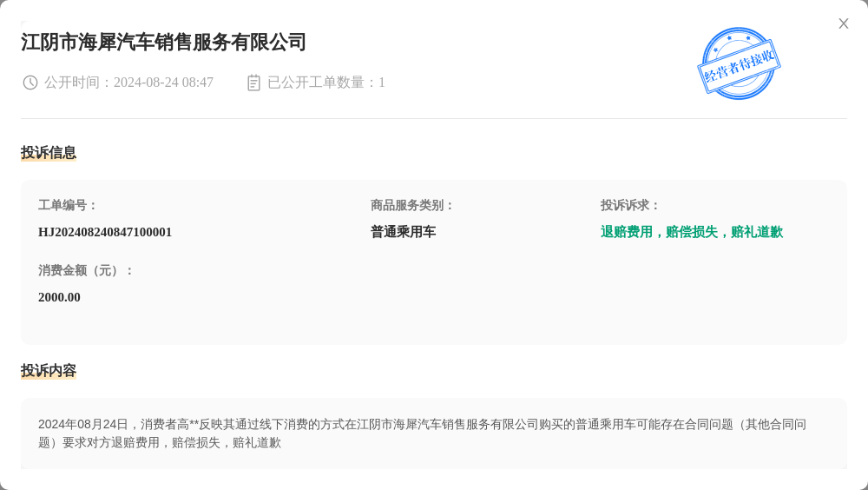Select work order number HJ202408240847100001
Screen dimensions: 868x490
105,232
